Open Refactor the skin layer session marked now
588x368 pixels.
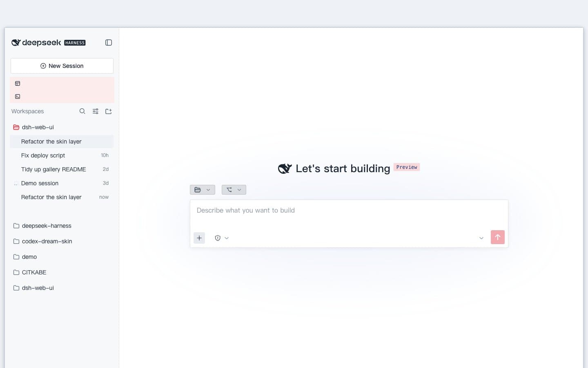tap(62, 197)
